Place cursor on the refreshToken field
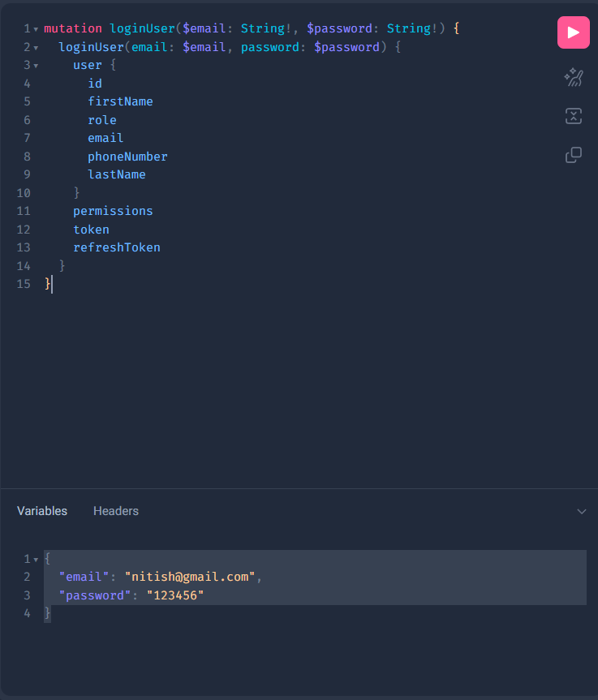This screenshot has height=700, width=598. (x=117, y=247)
